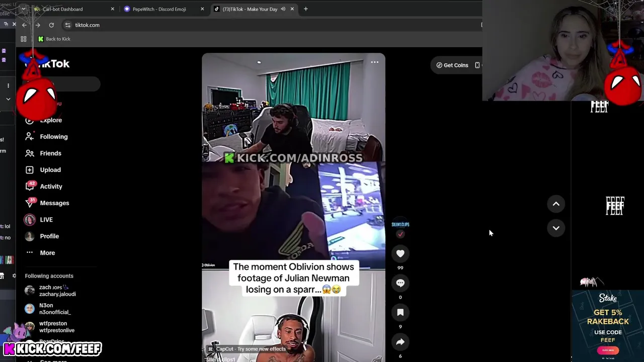Select the TikTok Make Your Day tab
644x362 pixels.
pos(250,9)
